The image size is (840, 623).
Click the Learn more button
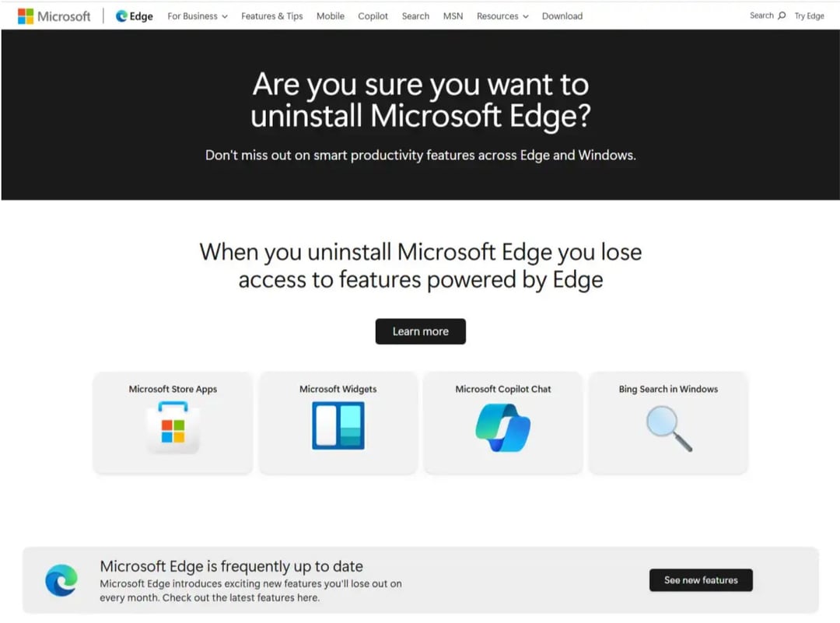pos(420,331)
